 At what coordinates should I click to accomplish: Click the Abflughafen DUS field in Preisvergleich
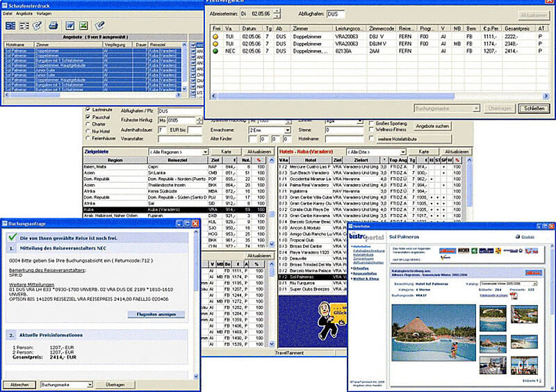click(336, 14)
